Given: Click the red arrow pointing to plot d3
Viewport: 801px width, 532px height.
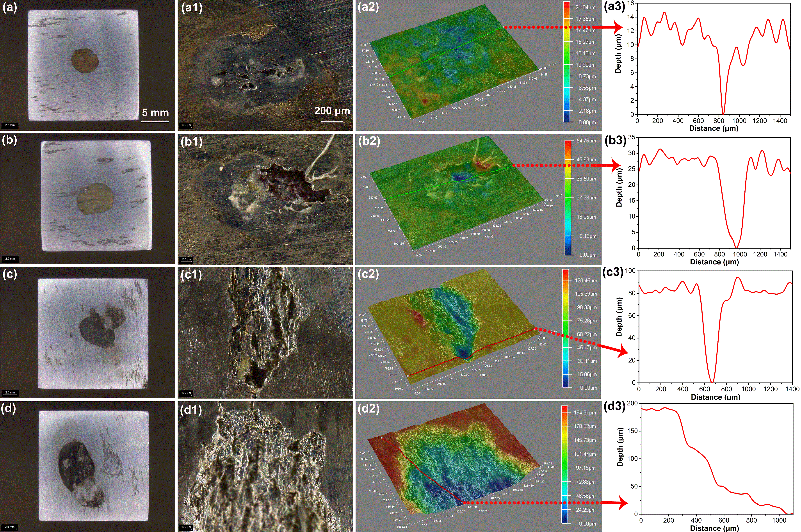Looking at the screenshot, I should 614,503.
